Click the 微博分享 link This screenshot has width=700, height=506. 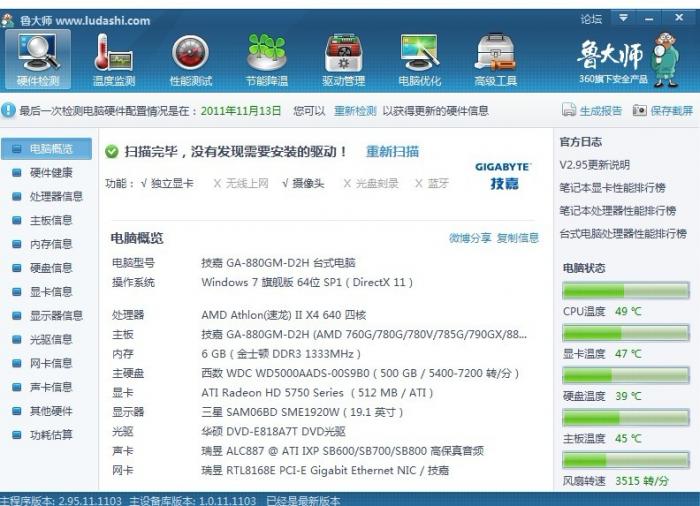[x=470, y=238]
